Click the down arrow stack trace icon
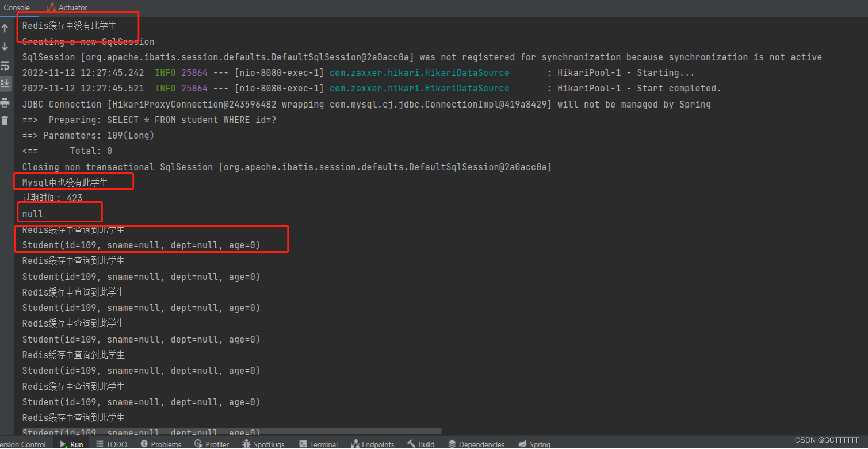 (5, 47)
